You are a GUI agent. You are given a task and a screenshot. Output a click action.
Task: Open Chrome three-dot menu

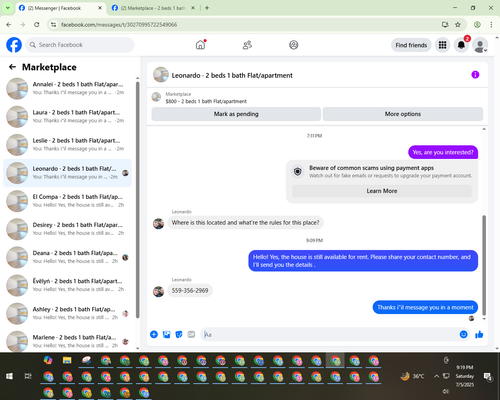pyautogui.click(x=491, y=25)
